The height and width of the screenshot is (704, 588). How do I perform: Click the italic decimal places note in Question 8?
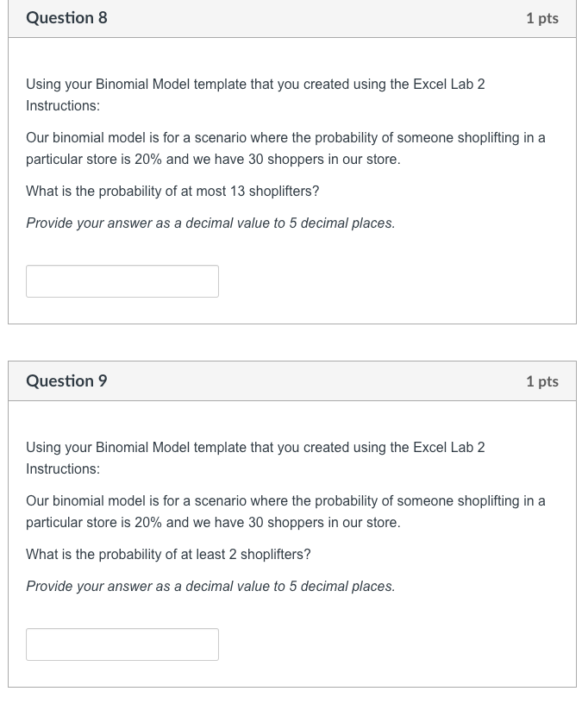[x=210, y=223]
